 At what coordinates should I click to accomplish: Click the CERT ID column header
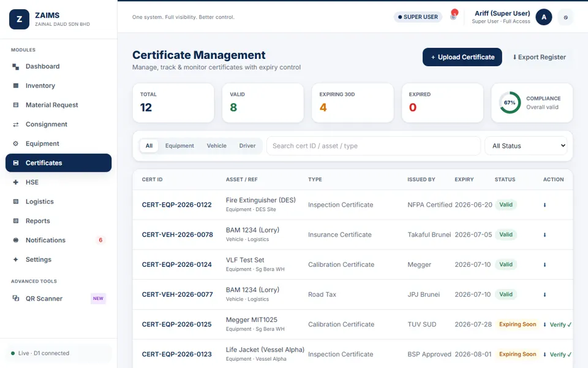pos(153,180)
